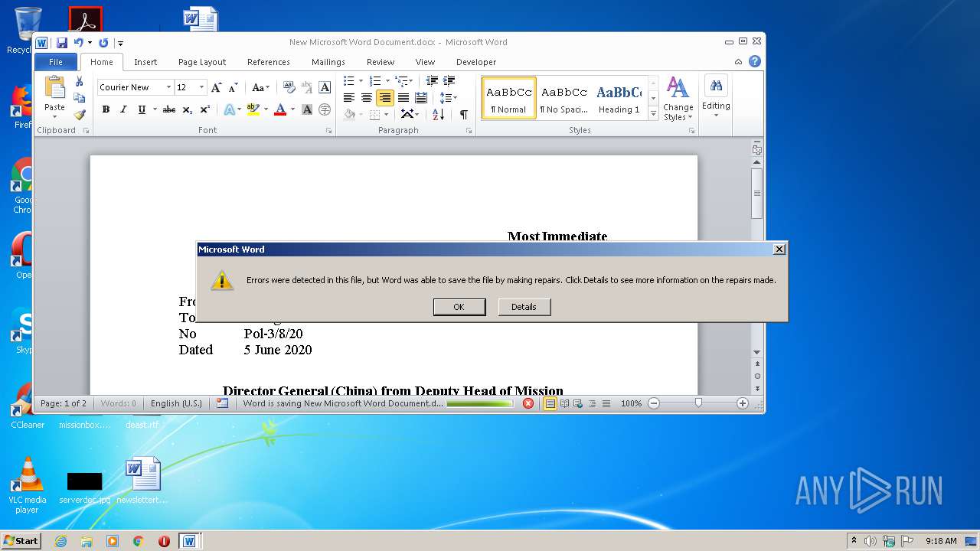
Task: Click the Paste clipboard icon
Action: click(54, 88)
